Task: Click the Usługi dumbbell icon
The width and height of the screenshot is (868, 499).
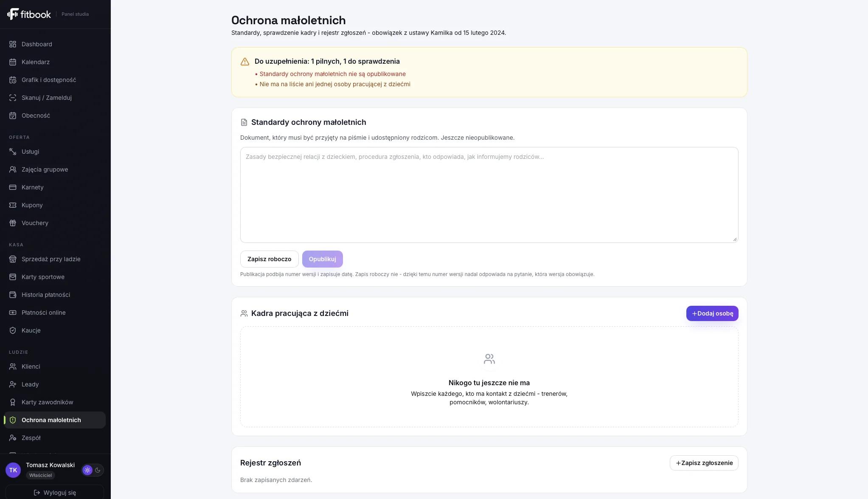Action: pyautogui.click(x=13, y=152)
